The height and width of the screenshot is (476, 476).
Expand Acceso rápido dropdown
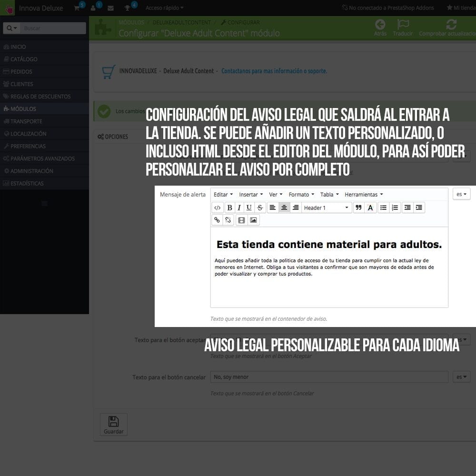click(164, 8)
